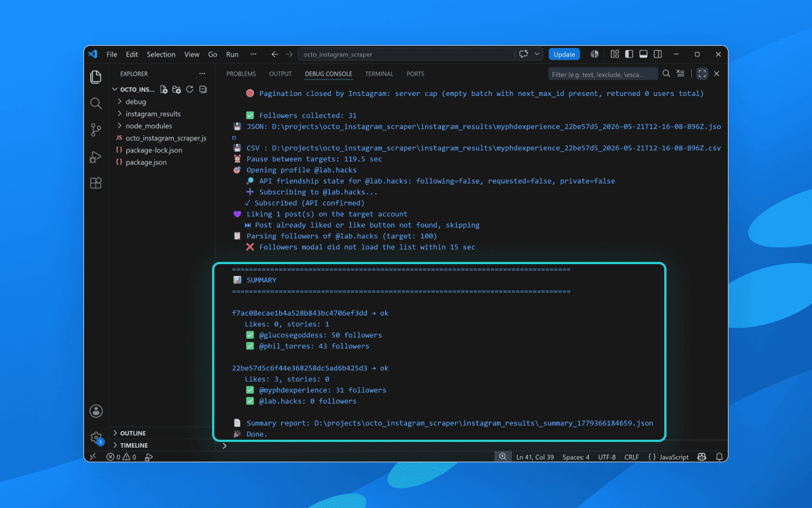This screenshot has height=508, width=812.
Task: Change line endings via CRLF
Action: pos(632,457)
